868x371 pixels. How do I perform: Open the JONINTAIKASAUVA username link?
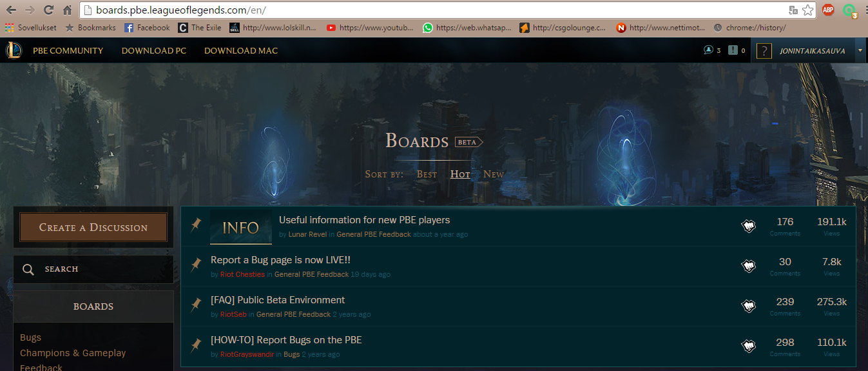[813, 50]
